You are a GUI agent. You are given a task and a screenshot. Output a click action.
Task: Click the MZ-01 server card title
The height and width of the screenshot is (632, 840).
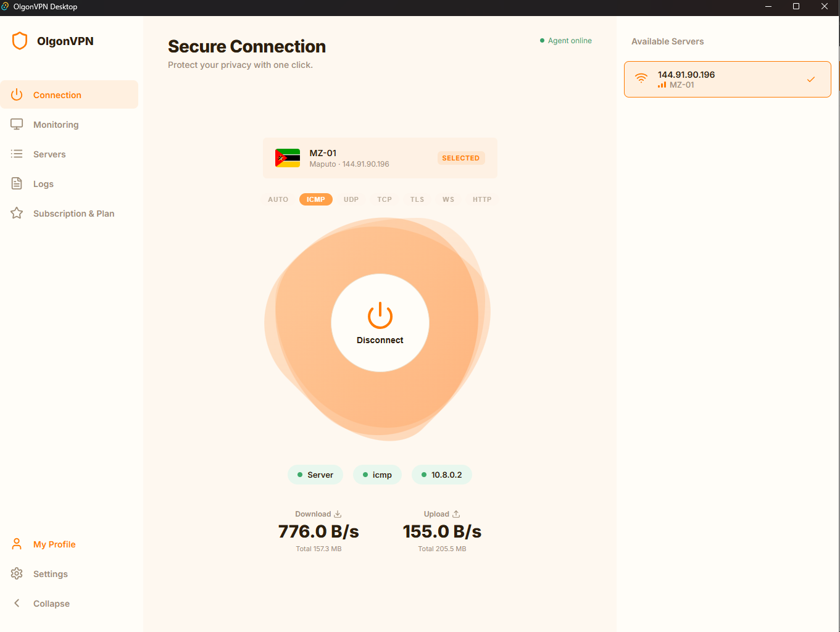(x=323, y=153)
